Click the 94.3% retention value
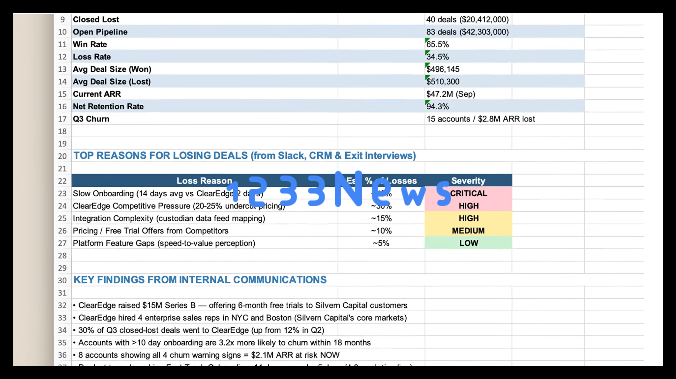The height and width of the screenshot is (379, 676). [x=468, y=106]
